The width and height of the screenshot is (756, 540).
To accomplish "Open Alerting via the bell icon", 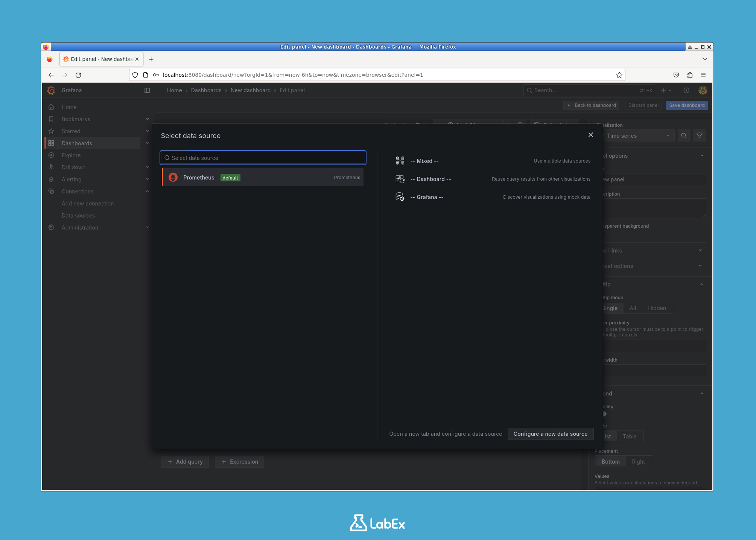I will (x=51, y=179).
